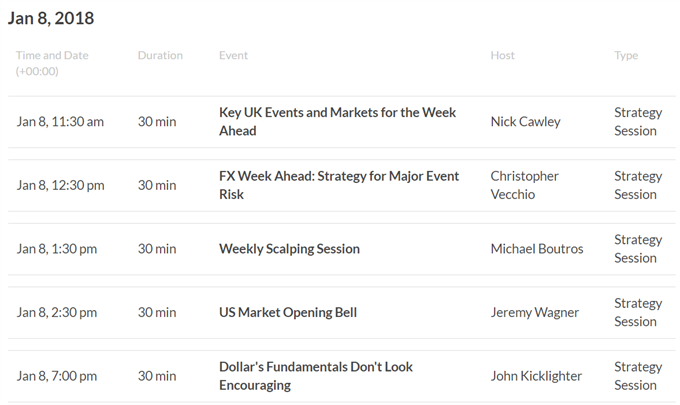Viewport: 680px width, 405px height.
Task: Select the Jan 8, 11:30 am time cell
Action: (60, 122)
